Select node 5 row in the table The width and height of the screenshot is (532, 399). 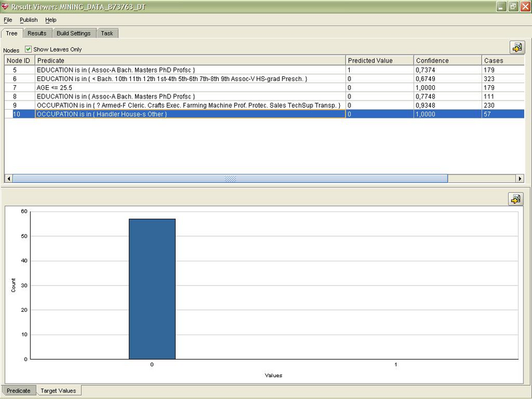(x=264, y=70)
